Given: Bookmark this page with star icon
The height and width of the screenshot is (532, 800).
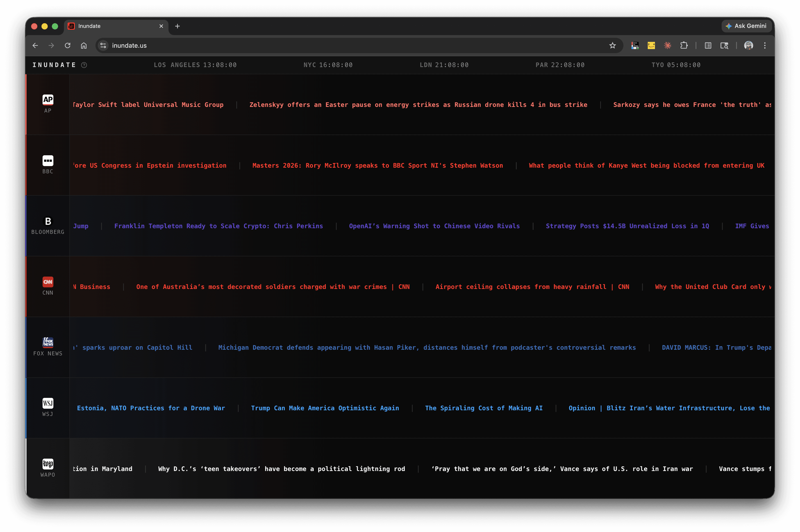Looking at the screenshot, I should pos(612,45).
